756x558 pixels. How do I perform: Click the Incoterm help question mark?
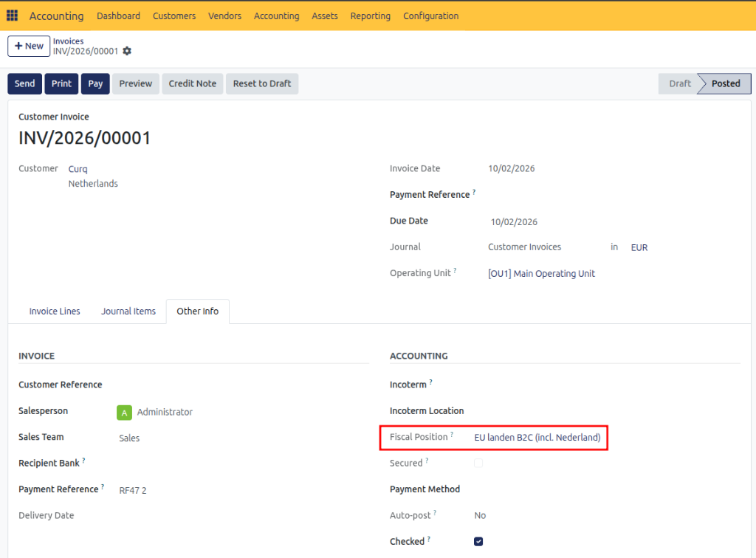[x=430, y=382]
